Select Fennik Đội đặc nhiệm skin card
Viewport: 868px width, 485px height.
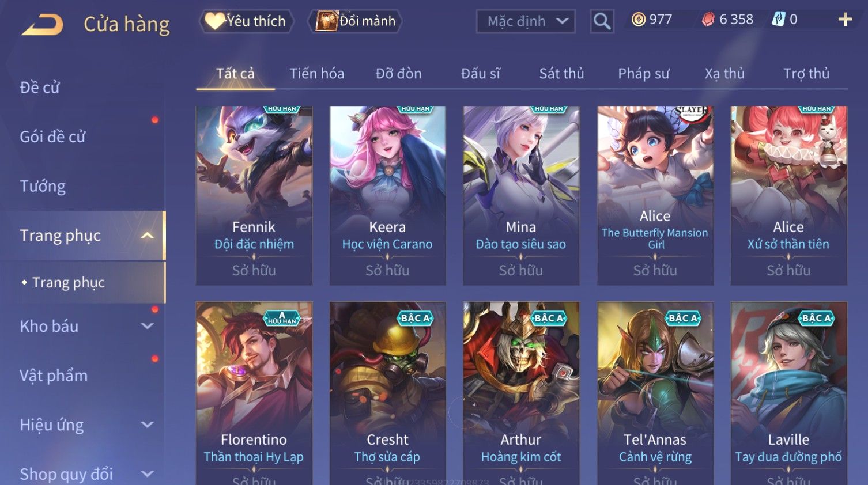254,195
